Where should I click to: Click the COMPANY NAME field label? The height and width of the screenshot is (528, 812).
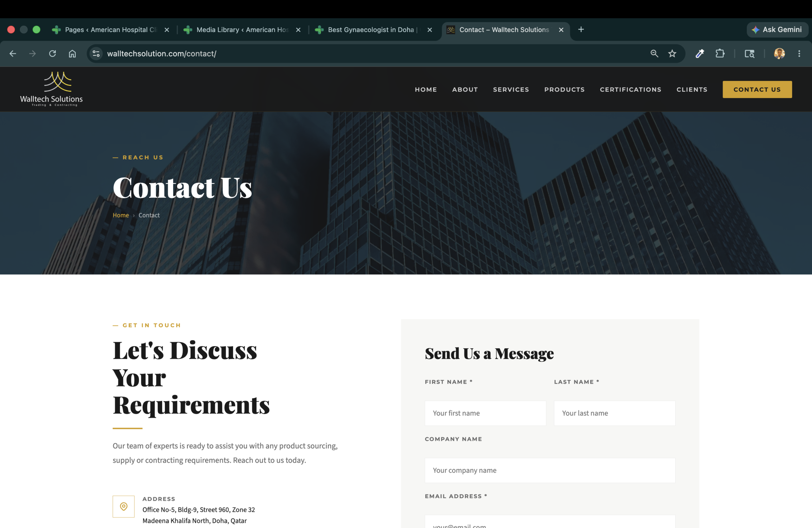453,439
